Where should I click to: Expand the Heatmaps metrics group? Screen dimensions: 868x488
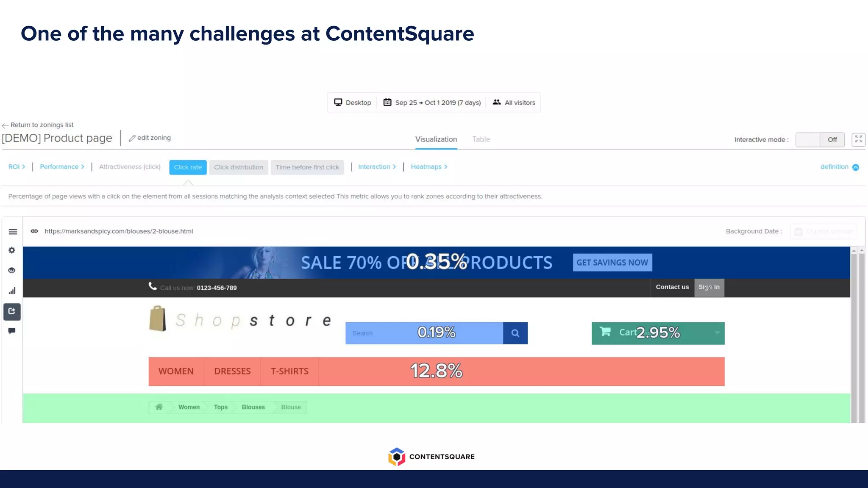click(429, 167)
